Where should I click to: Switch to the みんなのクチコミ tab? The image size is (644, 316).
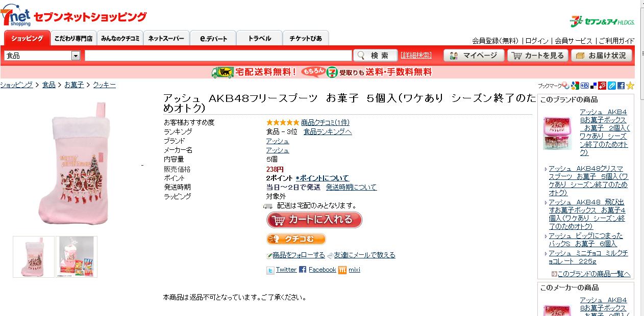[x=120, y=38]
